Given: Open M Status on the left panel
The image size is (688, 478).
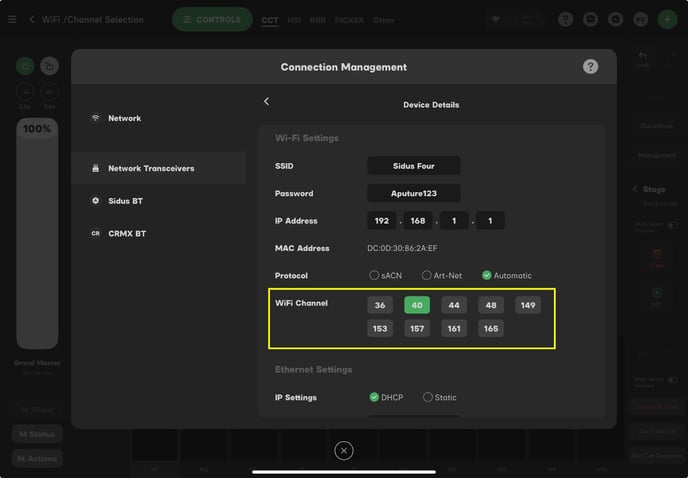Looking at the screenshot, I should click(x=37, y=434).
